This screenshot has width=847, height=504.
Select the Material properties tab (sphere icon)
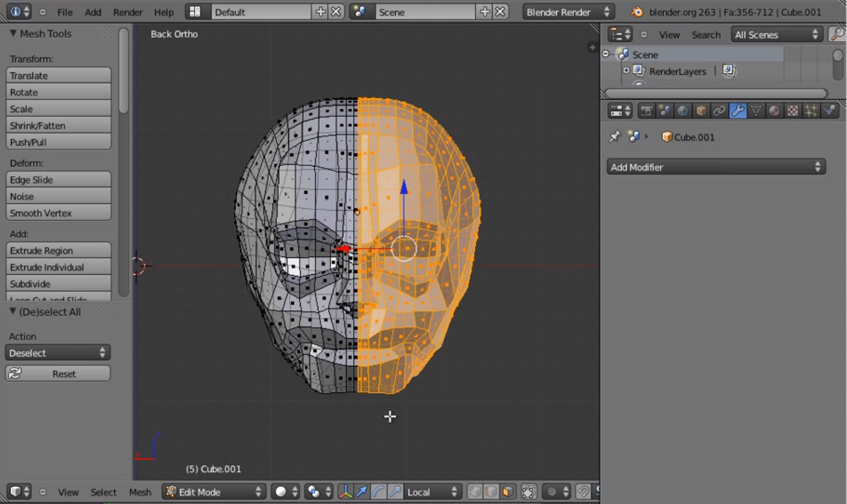point(774,111)
